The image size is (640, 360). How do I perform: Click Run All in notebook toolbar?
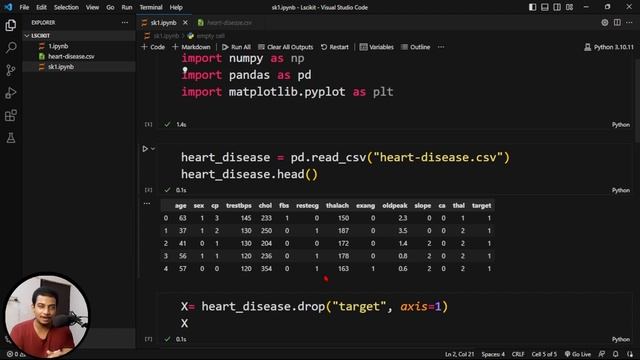point(236,47)
